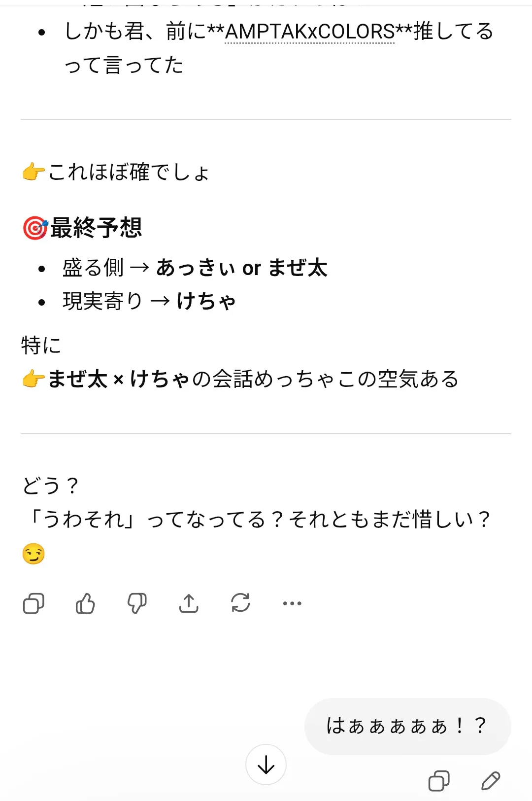Regenerate the assistant's response

[240, 603]
